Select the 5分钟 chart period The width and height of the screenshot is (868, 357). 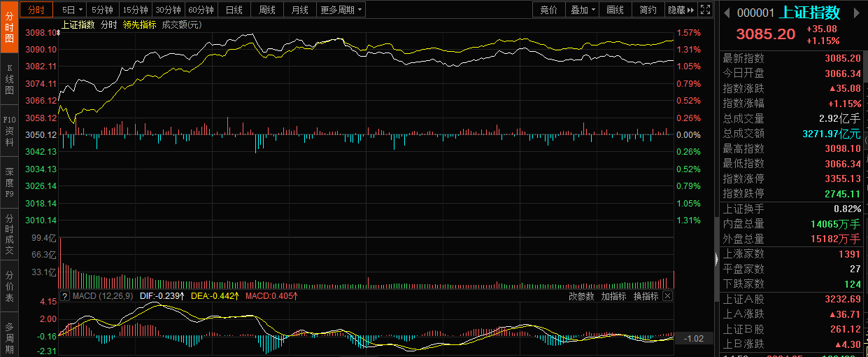(102, 10)
